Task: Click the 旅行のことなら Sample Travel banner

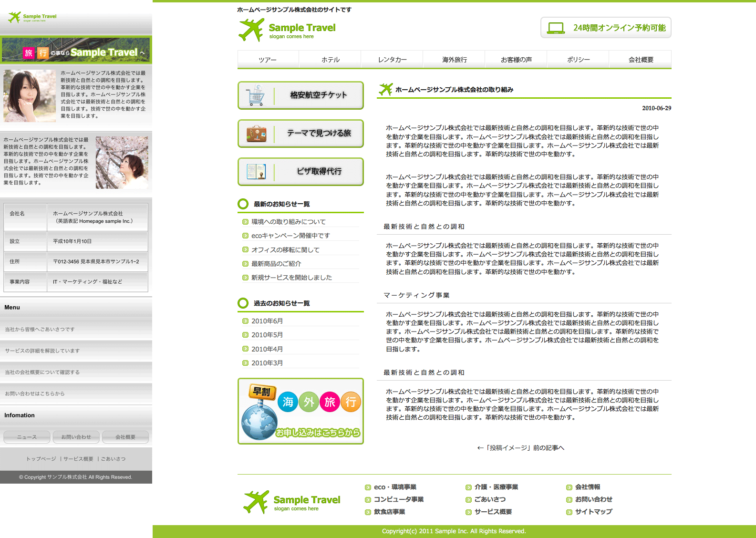Action: coord(76,50)
